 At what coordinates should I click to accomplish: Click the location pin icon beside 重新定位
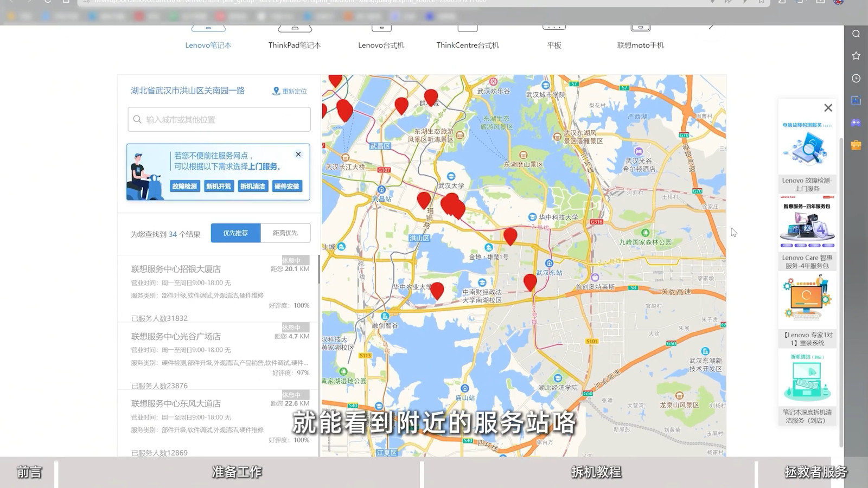tap(276, 91)
